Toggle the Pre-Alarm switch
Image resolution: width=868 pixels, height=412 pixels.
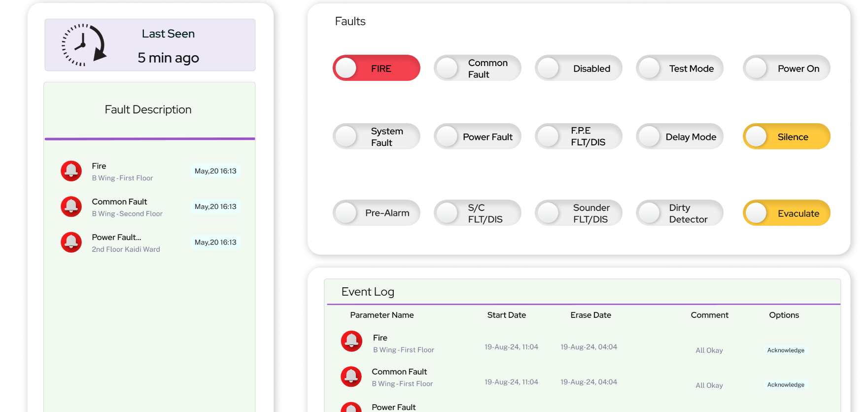377,213
